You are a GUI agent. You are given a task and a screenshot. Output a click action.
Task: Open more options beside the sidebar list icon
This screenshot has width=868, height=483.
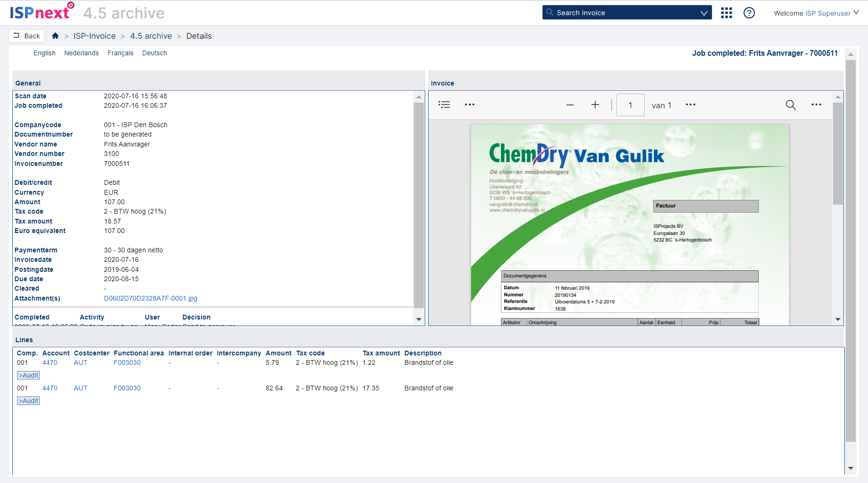pos(469,104)
